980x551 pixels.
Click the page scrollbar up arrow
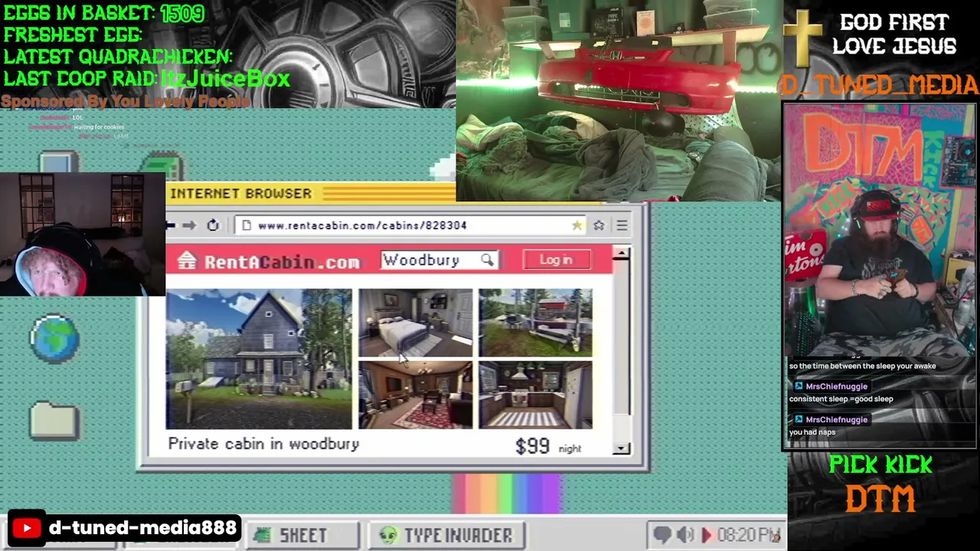tap(622, 253)
